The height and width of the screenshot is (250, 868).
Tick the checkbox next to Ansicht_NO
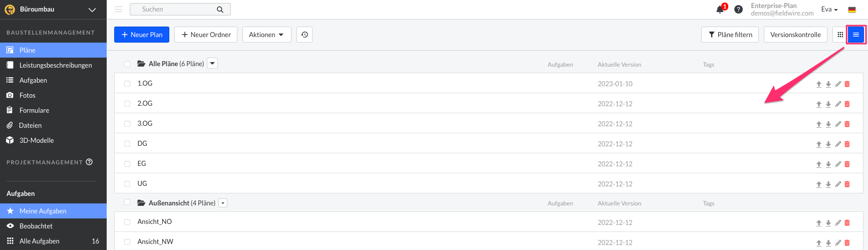click(127, 222)
